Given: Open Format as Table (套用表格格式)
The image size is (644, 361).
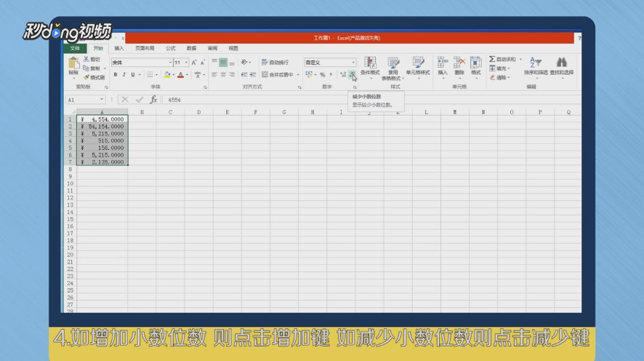Looking at the screenshot, I should (x=393, y=68).
